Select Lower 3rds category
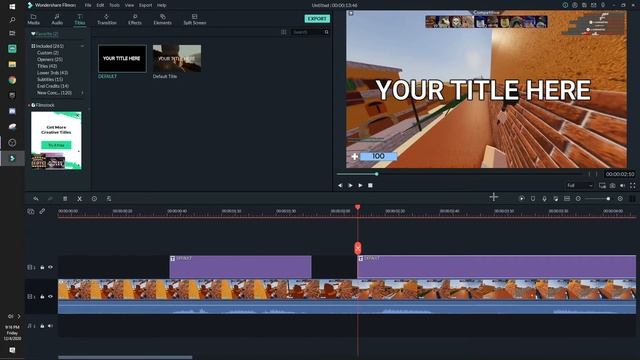 click(52, 73)
